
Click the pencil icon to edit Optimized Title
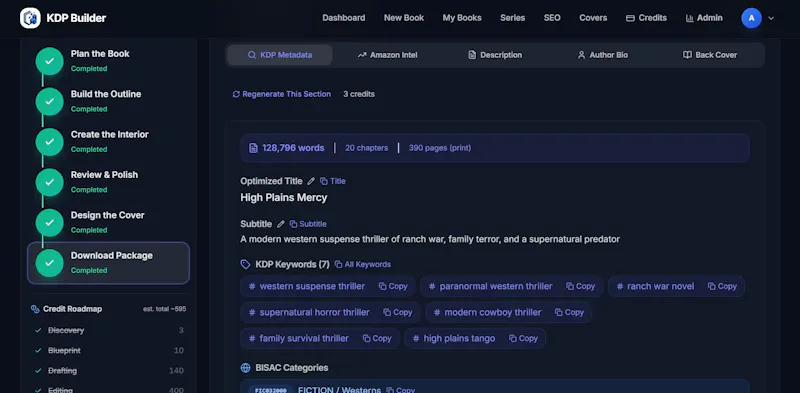point(311,181)
